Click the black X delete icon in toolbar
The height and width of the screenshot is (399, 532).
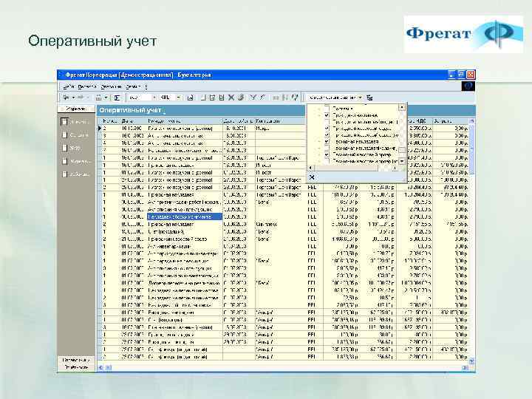point(231,98)
